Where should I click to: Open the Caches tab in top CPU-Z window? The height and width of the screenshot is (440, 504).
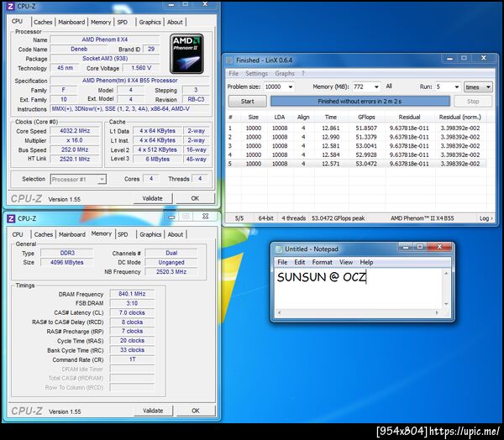43,22
